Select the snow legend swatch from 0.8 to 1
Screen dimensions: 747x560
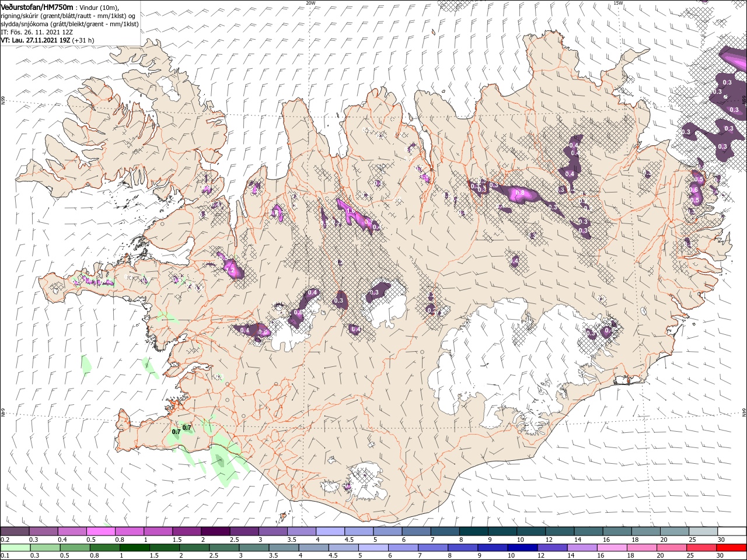coord(130,531)
